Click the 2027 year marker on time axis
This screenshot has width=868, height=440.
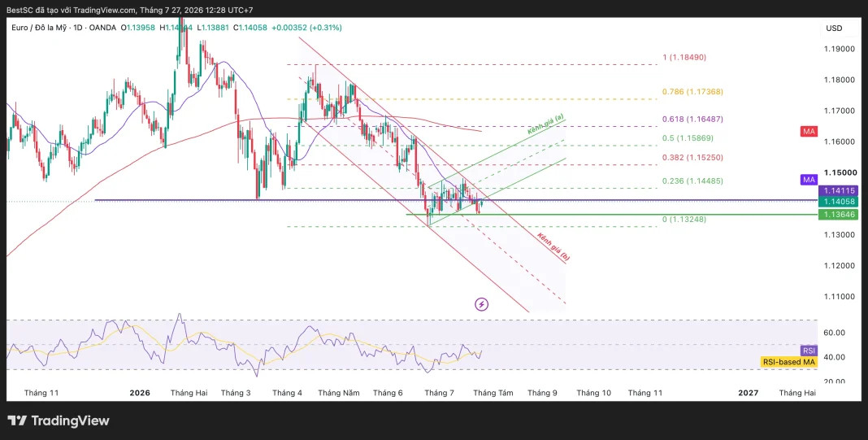749,393
